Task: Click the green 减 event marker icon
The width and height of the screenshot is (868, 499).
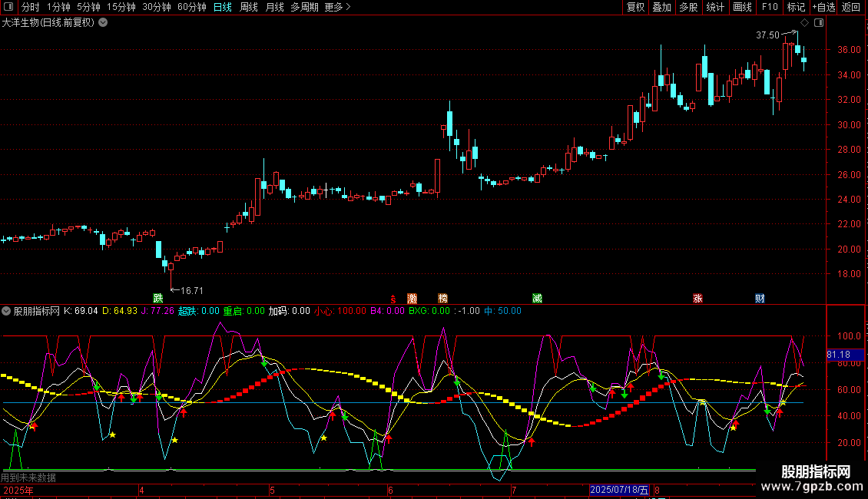Action: (x=537, y=298)
